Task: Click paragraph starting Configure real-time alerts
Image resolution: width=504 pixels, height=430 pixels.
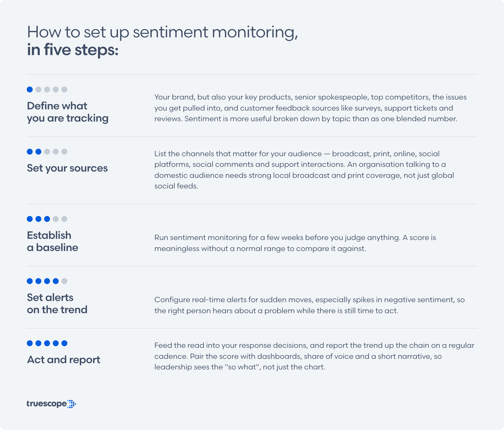Action: coord(309,305)
